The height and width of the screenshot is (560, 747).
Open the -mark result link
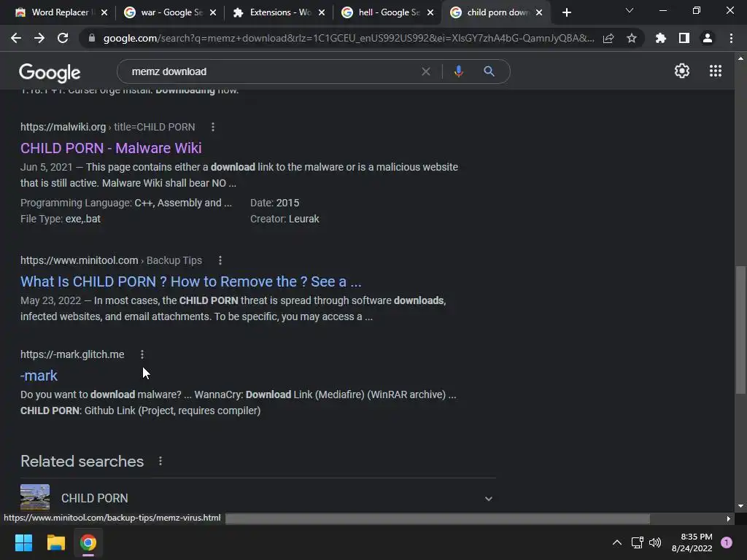click(x=39, y=376)
